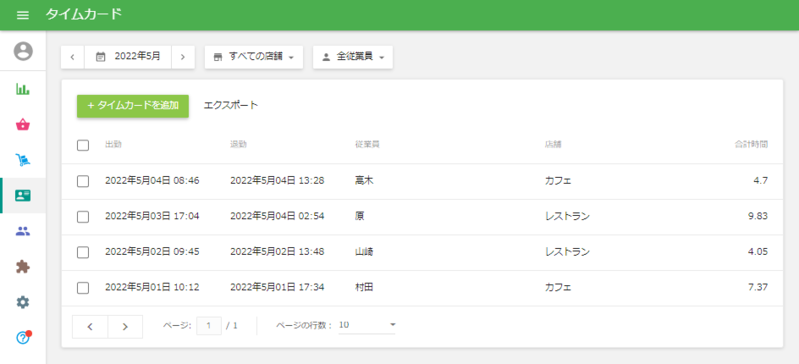Image resolution: width=799 pixels, height=364 pixels.
Task: Click employee name 髙木
Action: click(x=364, y=180)
